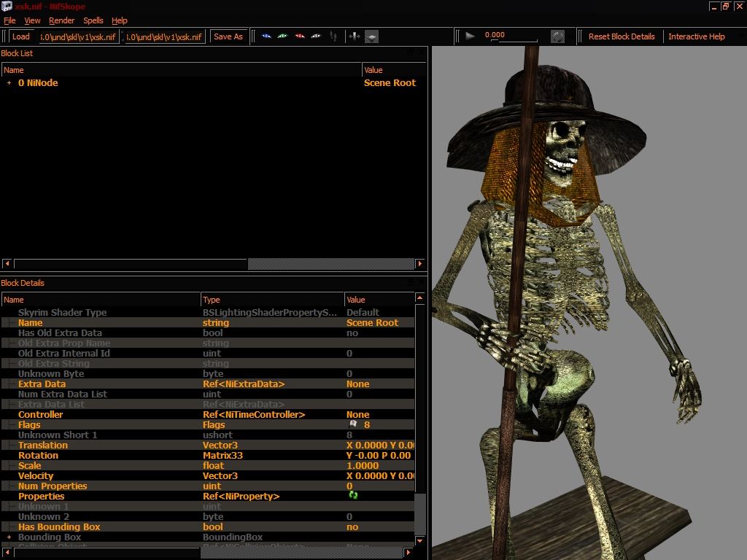
Task: Click Block Details horizontal scroll right arrow
Action: tap(409, 553)
